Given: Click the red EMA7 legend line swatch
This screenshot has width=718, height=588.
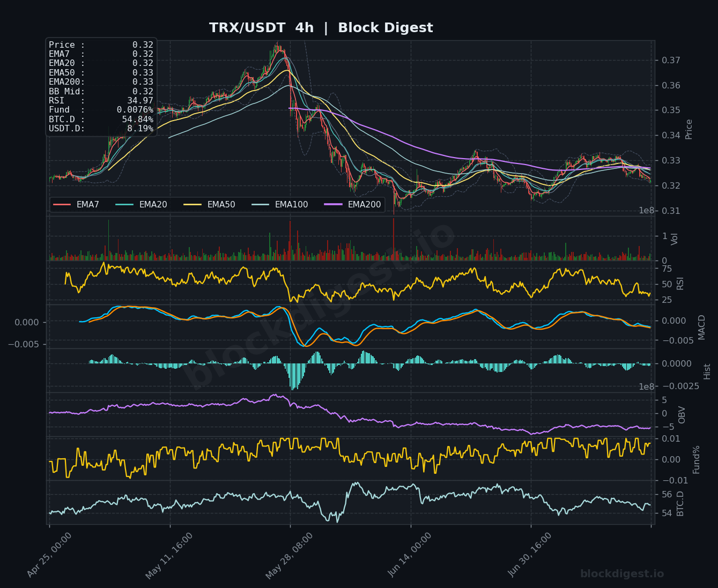Looking at the screenshot, I should click(62, 205).
